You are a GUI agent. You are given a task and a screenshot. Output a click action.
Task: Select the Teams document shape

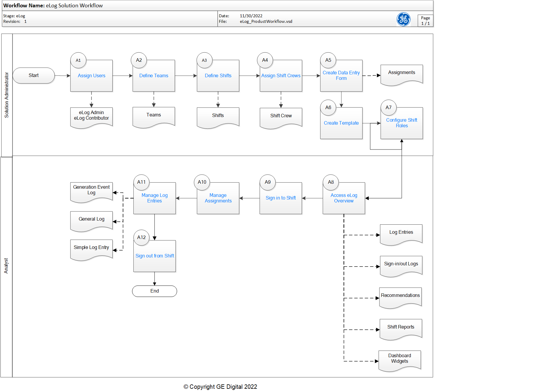[x=154, y=117]
